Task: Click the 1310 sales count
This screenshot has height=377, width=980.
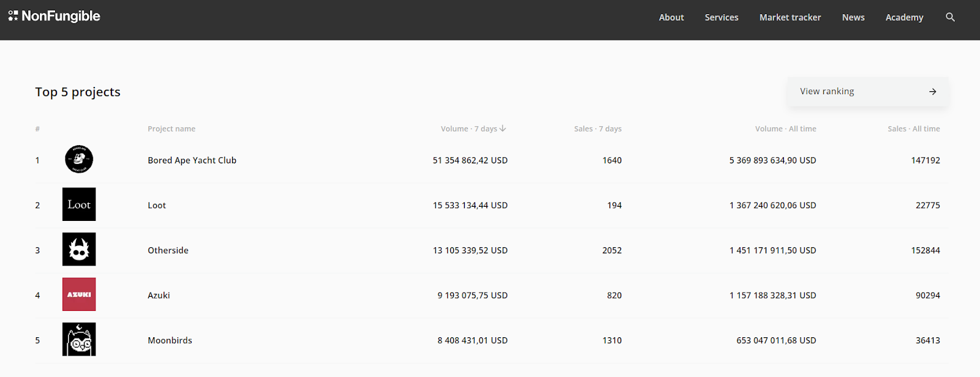Action: (612, 340)
